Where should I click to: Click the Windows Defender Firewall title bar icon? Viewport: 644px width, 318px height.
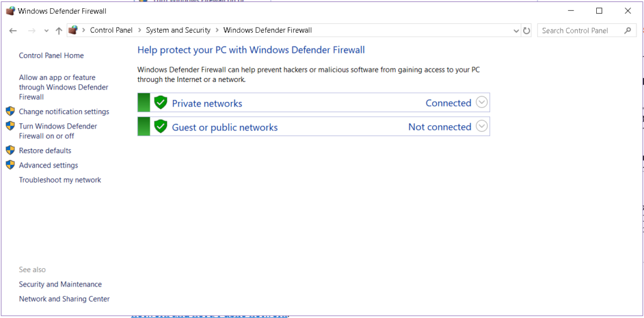click(10, 11)
